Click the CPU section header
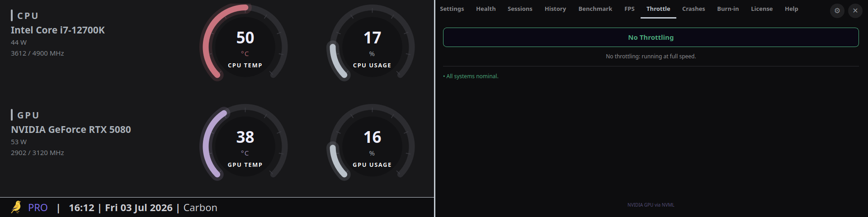868x217 pixels. [25, 16]
